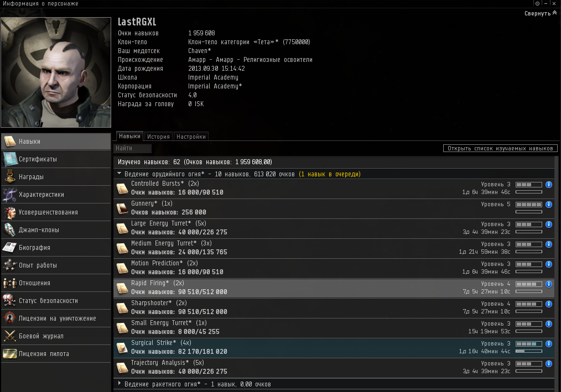Open the Биография icon
Screen dimensions: 561x392
(10, 248)
